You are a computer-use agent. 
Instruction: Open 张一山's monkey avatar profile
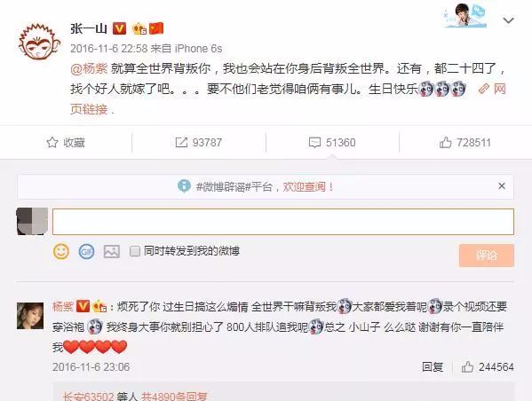point(39,42)
